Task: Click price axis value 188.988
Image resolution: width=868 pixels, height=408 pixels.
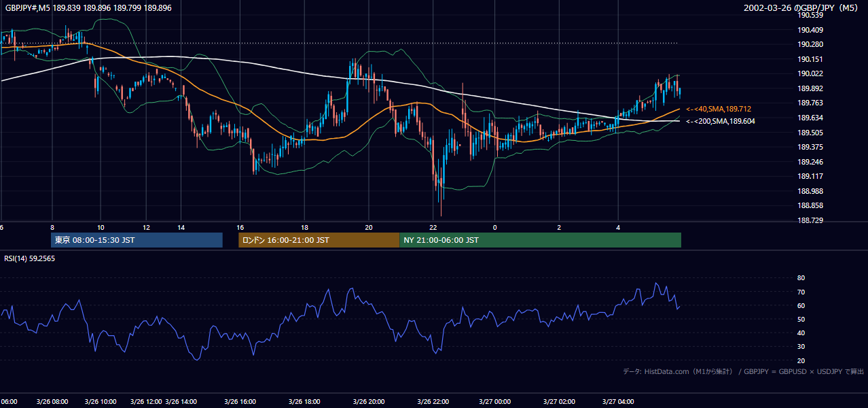Action: [x=811, y=191]
